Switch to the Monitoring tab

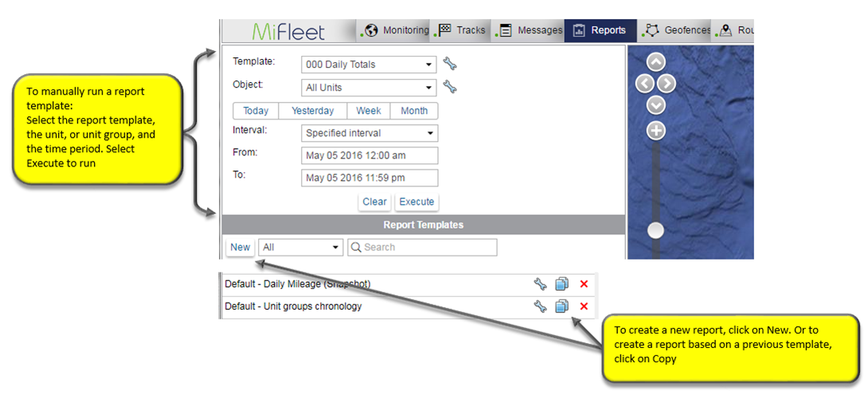click(394, 31)
